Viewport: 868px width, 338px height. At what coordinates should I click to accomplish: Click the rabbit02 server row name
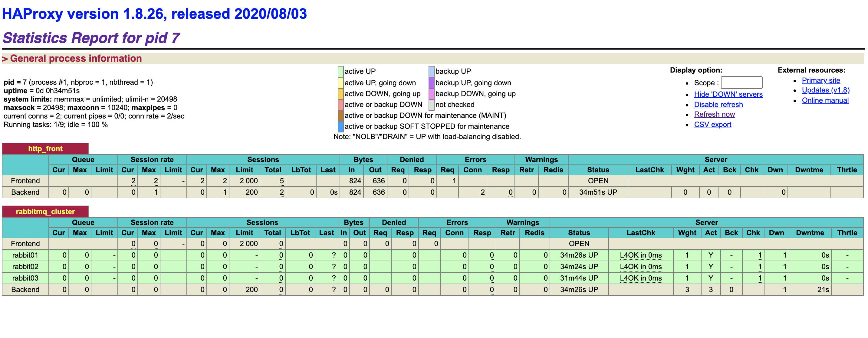coord(25,267)
